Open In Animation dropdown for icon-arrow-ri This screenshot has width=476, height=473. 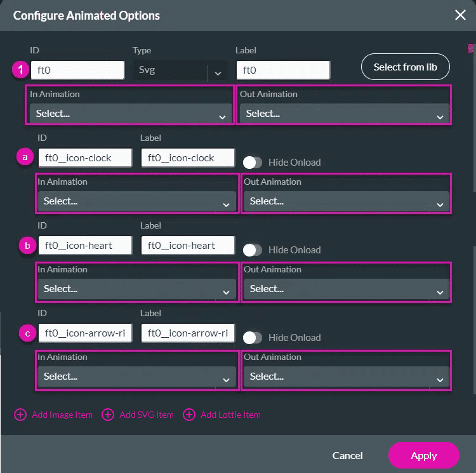tap(136, 376)
